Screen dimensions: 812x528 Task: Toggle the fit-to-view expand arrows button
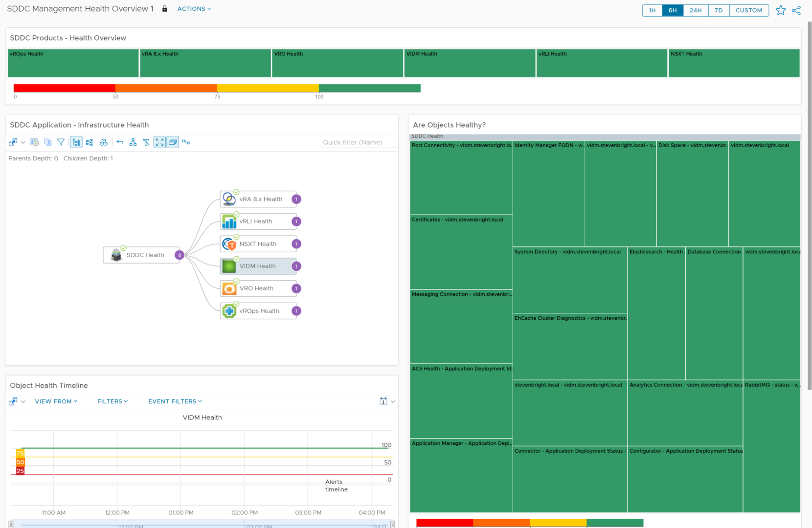pos(159,142)
